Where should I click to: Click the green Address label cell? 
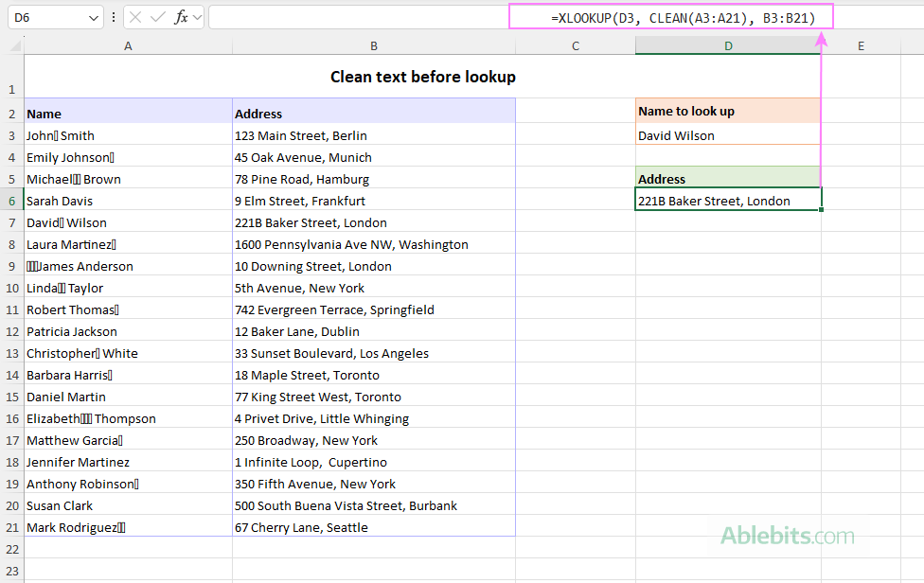point(728,179)
